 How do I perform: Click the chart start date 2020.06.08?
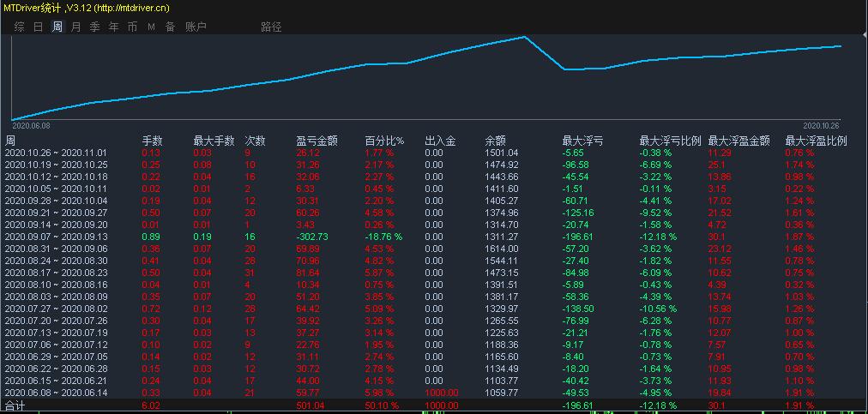click(31, 126)
